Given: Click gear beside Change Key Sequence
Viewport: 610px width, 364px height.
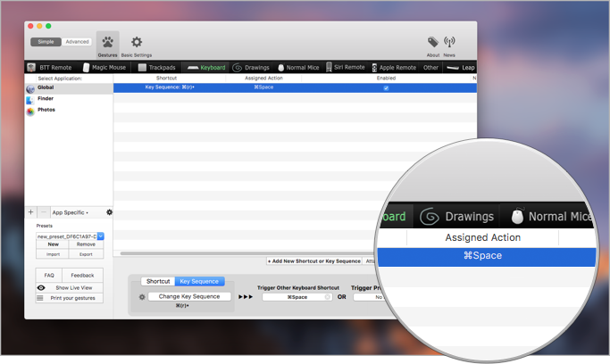Looking at the screenshot, I should tap(142, 297).
